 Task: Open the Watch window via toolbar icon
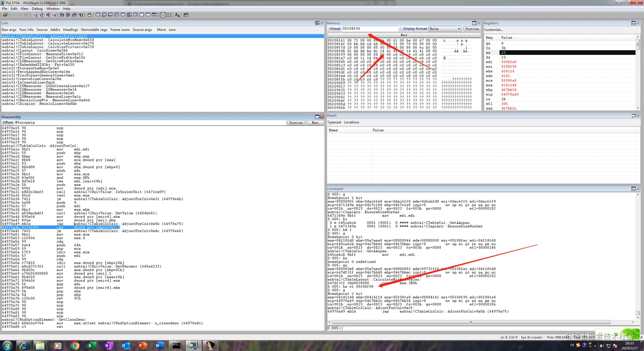(x=104, y=15)
